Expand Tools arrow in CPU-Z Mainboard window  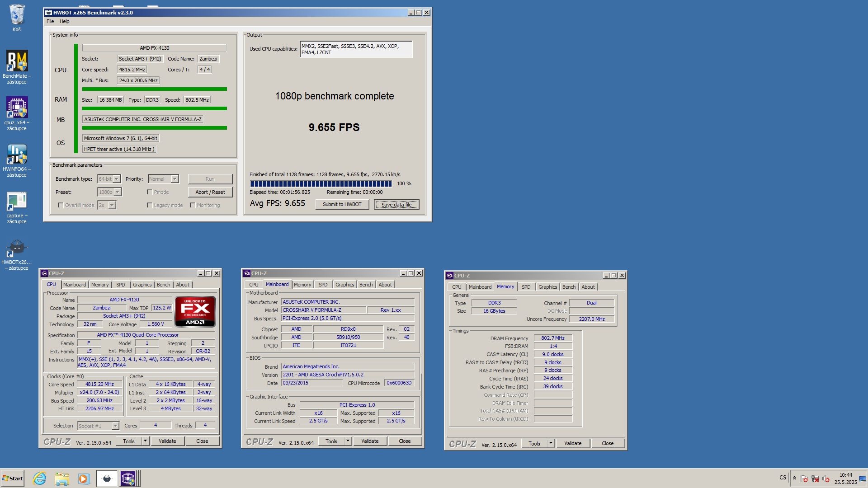pos(348,441)
